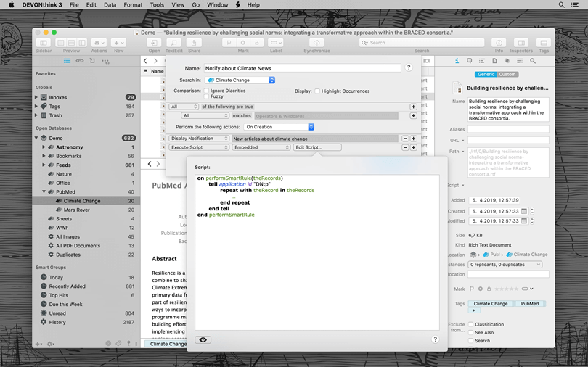Screen dimensions: 588x367
Task: Click the Inspectors toolbar icon
Action: coord(521,43)
